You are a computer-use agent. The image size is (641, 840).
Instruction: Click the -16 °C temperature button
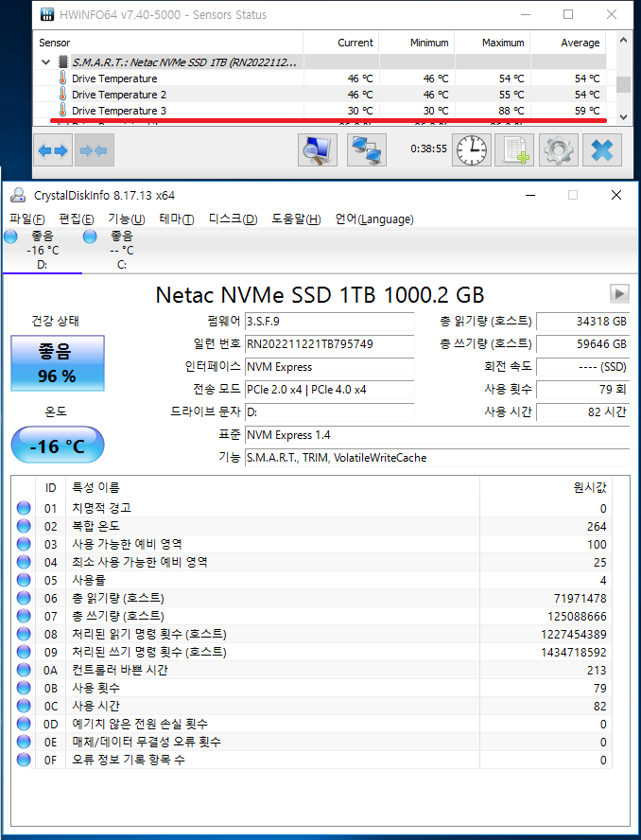click(x=58, y=446)
